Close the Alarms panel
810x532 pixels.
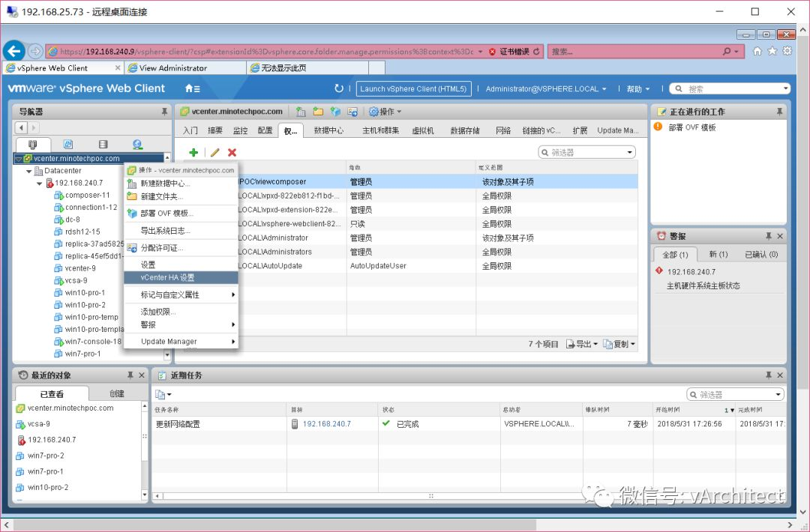780,236
